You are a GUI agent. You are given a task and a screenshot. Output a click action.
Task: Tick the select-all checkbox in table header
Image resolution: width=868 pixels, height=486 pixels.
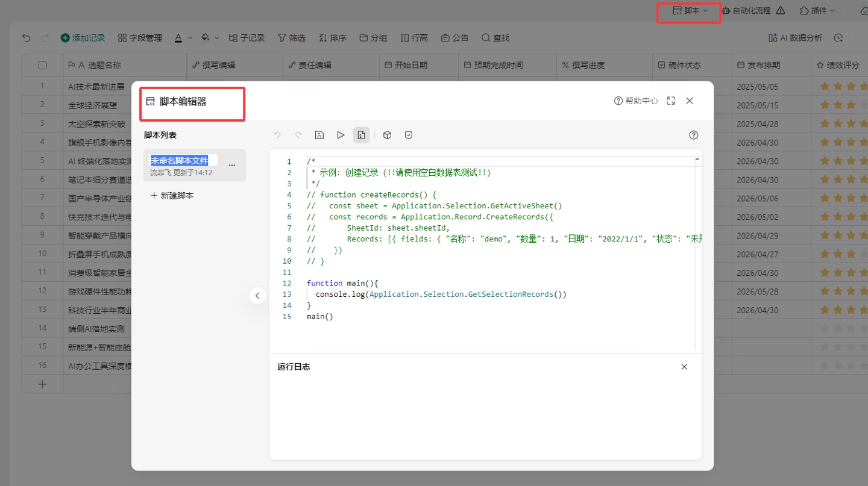coord(42,65)
